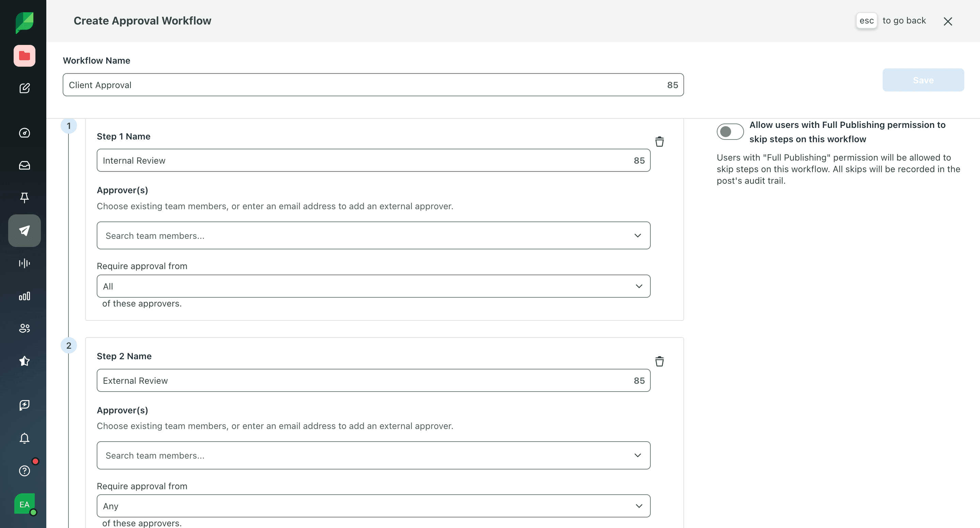Open Step 2 Require approval 'Any' dropdown
This screenshot has width=980, height=528.
pos(373,506)
